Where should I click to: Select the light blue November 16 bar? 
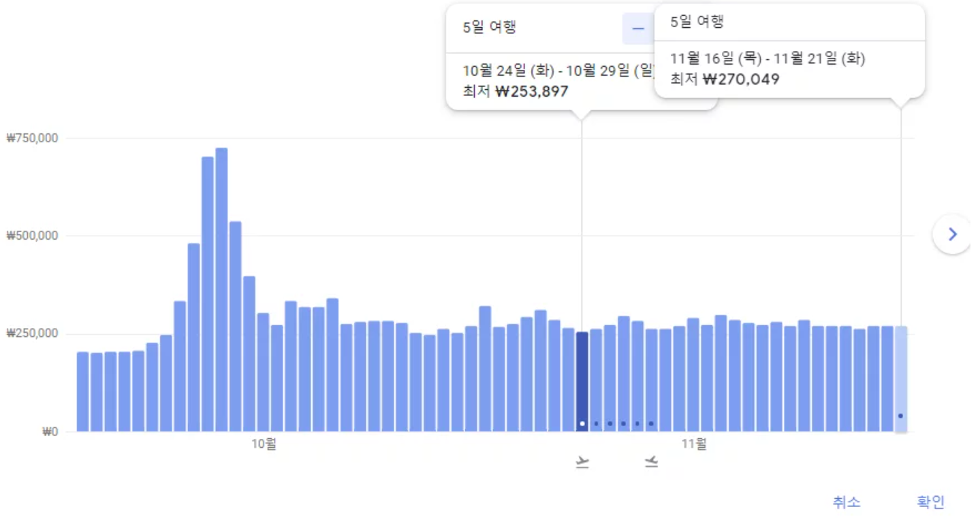click(900, 379)
